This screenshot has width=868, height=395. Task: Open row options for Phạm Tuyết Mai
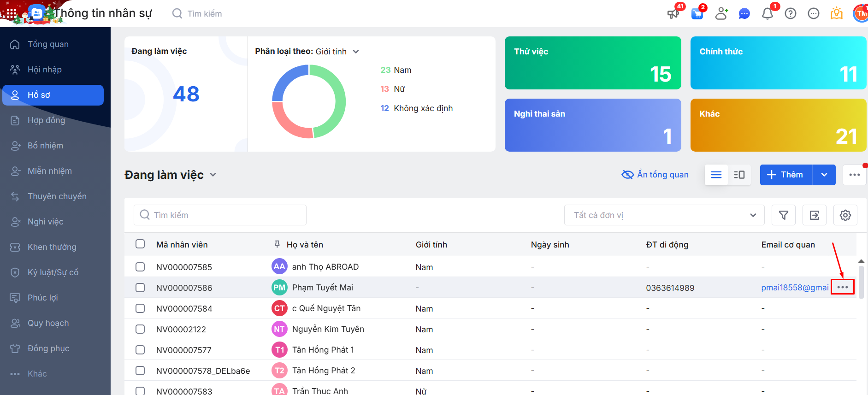[x=842, y=287]
